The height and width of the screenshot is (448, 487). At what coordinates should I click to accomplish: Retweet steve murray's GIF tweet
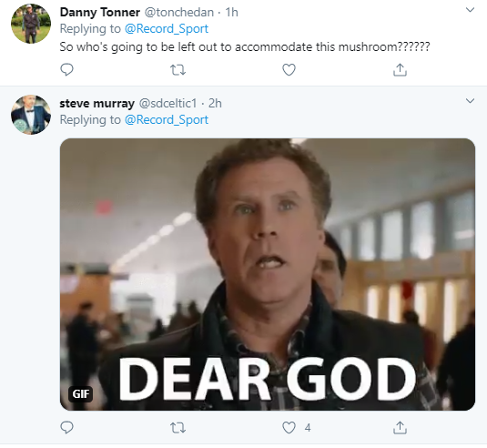(178, 428)
